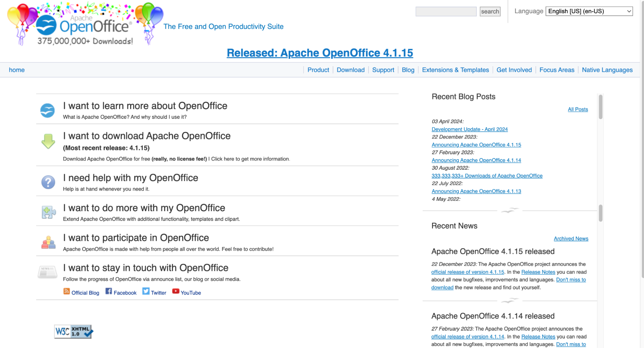The image size is (644, 348).
Task: Click the Facebook icon
Action: [x=109, y=291]
